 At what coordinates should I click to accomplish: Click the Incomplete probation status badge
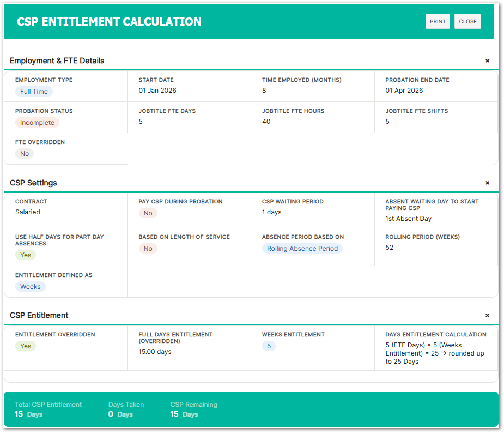pos(37,123)
